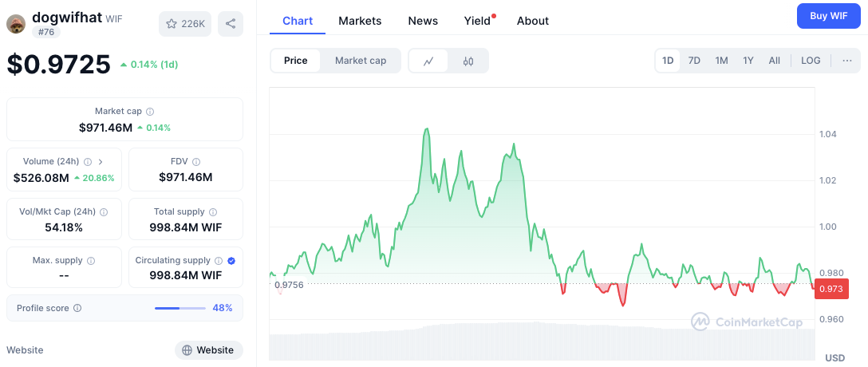This screenshot has height=367, width=868.
Task: Add WIF to watchlist via star button
Action: 185,24
